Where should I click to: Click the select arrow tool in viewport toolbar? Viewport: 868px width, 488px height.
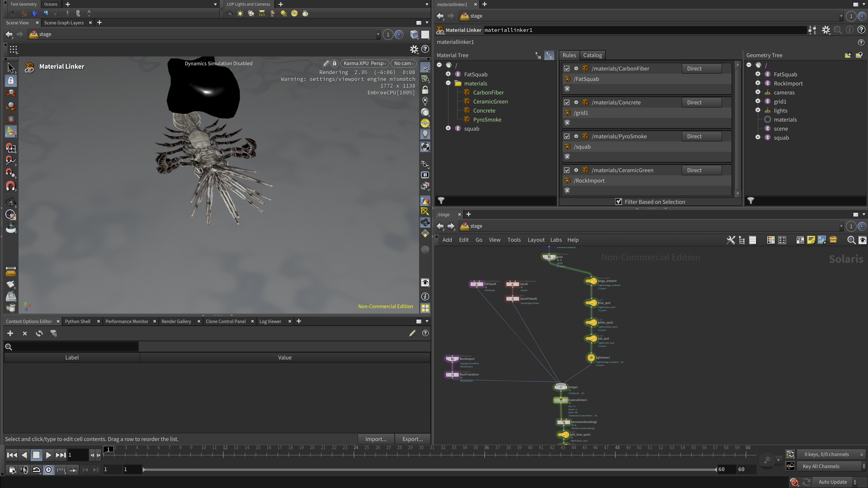10,68
